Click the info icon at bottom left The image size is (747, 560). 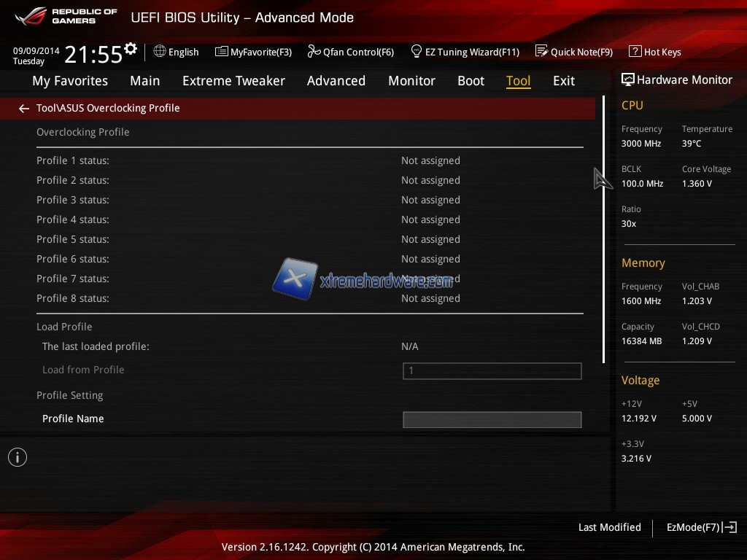point(18,457)
